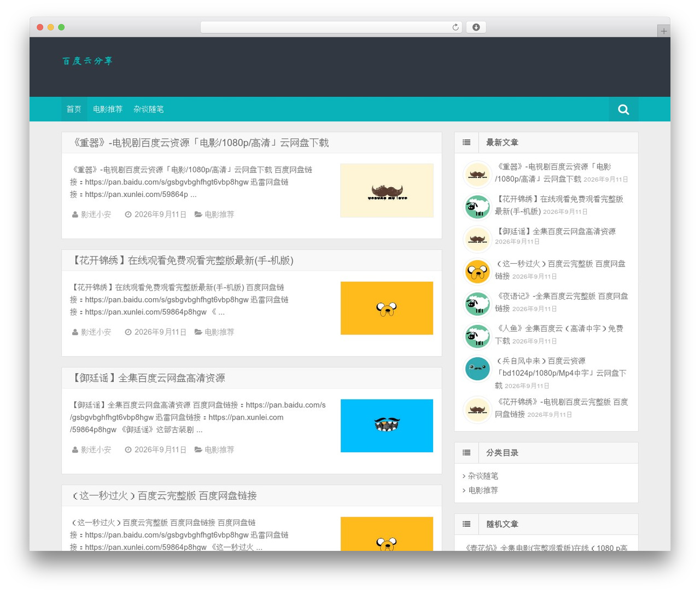
Task: Click the sheep avatar beside 《夜语记》 sidebar post
Action: [x=477, y=304]
